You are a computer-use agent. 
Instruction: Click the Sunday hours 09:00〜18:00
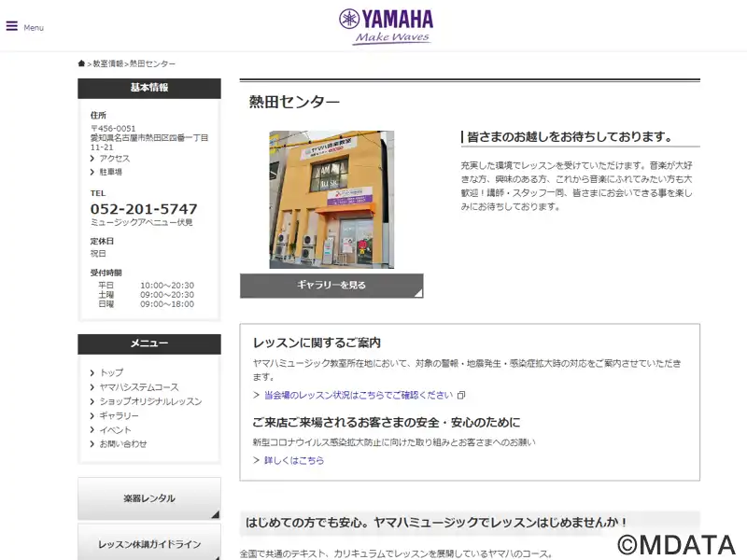click(x=167, y=304)
